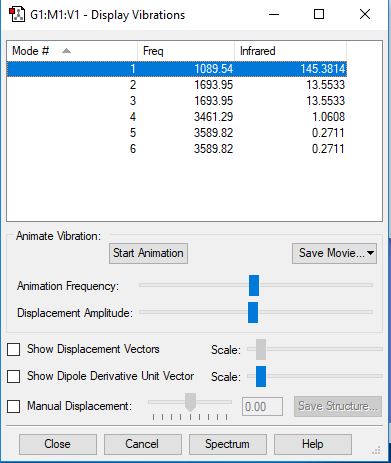Click infrared intensity value 1.0608
The image size is (391, 463).
[328, 117]
